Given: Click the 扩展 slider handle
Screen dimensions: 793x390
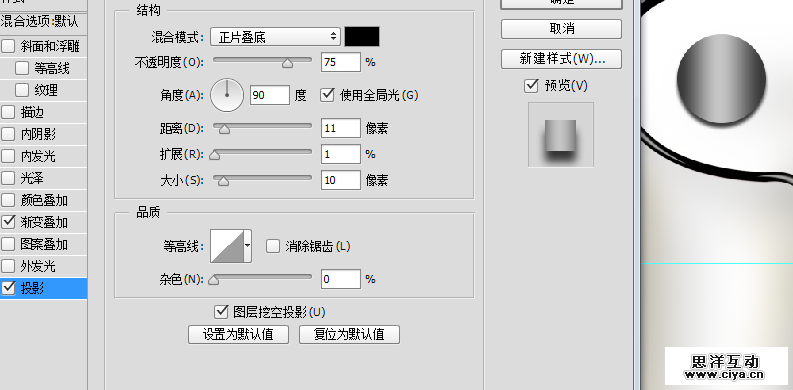Looking at the screenshot, I should click(214, 155).
